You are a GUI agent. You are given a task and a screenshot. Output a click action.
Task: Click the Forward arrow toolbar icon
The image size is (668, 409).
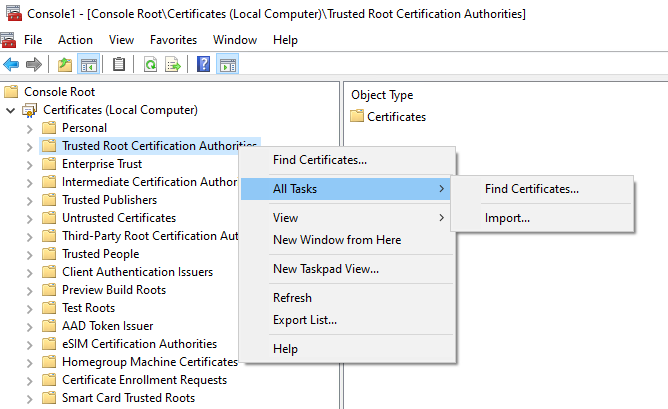34,65
